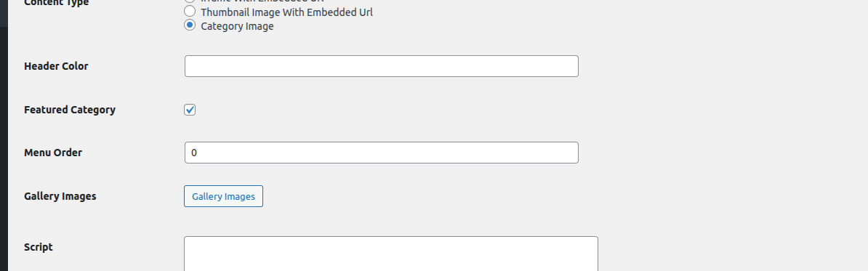Click the 'Thumbnail Image With Embedded Url' text
868x271 pixels.
tap(286, 12)
